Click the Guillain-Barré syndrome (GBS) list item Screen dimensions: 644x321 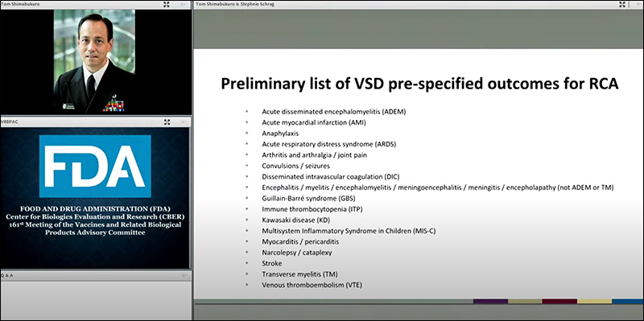[x=308, y=198]
